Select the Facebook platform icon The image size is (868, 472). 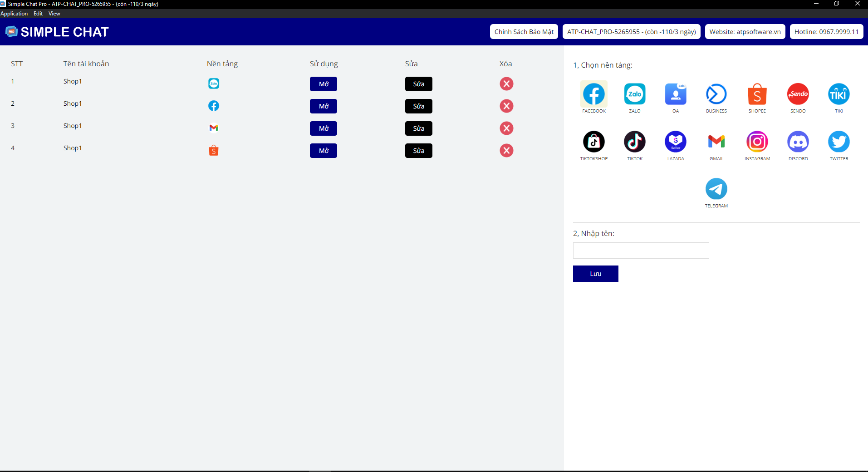tap(593, 94)
